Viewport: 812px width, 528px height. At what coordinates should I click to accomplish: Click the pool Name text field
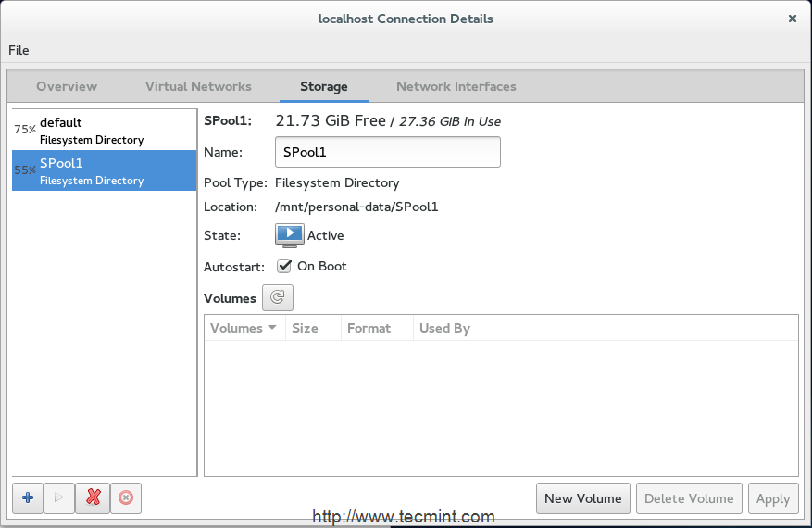pos(387,152)
